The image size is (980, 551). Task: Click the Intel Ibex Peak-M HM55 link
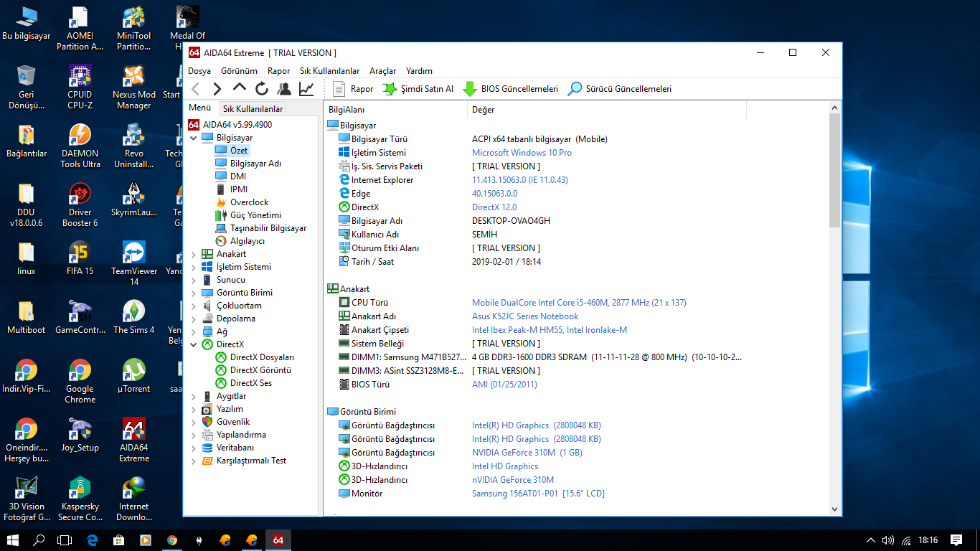tap(550, 330)
